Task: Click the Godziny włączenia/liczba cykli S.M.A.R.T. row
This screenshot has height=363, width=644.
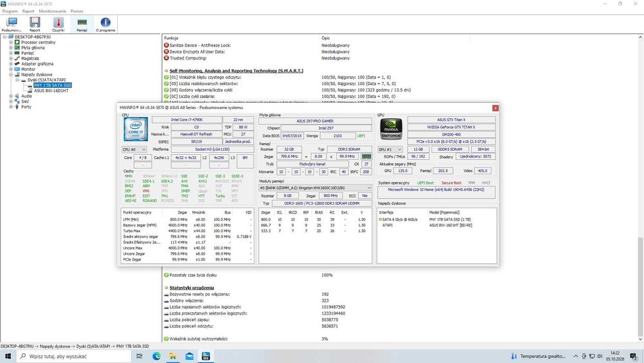Action: coord(287,90)
